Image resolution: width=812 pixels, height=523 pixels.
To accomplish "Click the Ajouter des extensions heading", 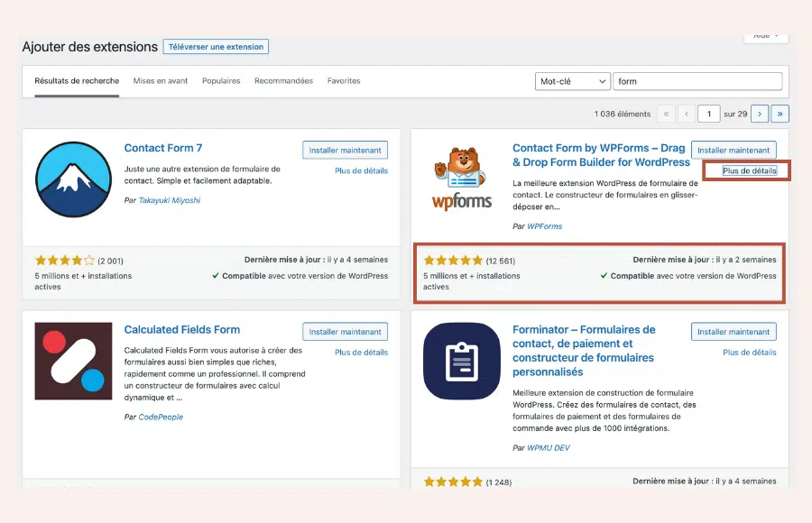I will tap(89, 47).
